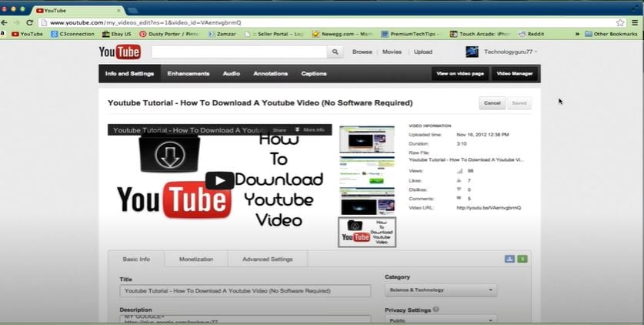Choose the second video thumbnail option

pos(367,170)
